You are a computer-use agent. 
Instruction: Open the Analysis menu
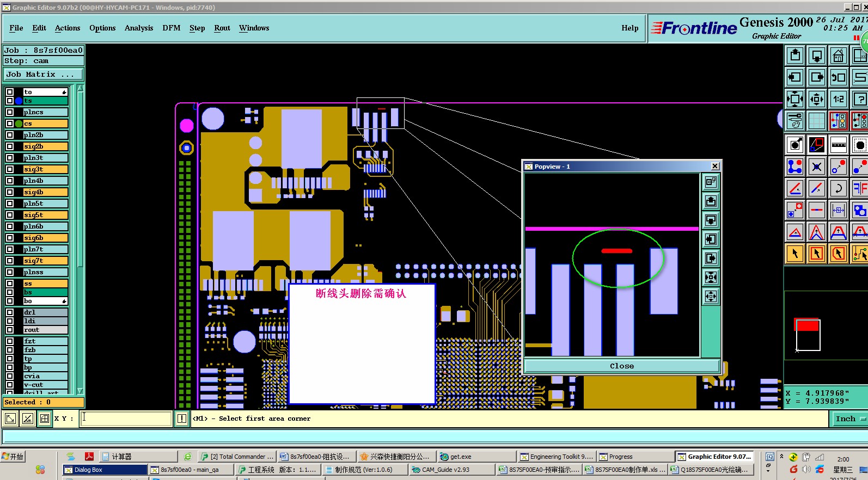[139, 28]
